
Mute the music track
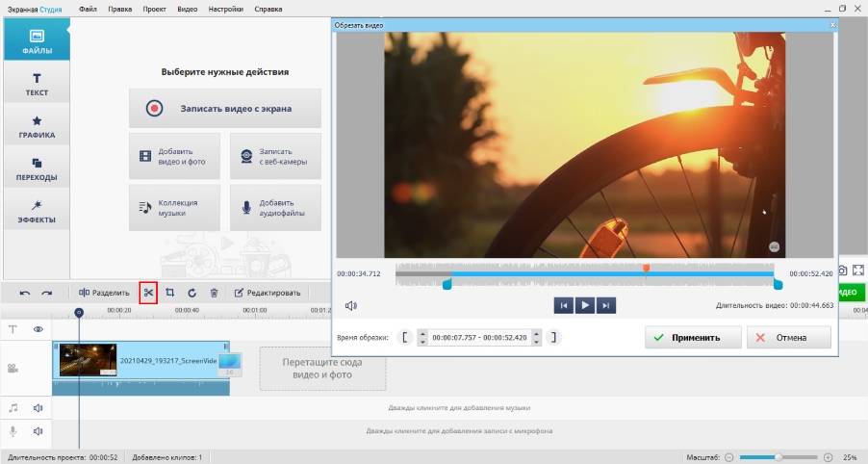[38, 408]
